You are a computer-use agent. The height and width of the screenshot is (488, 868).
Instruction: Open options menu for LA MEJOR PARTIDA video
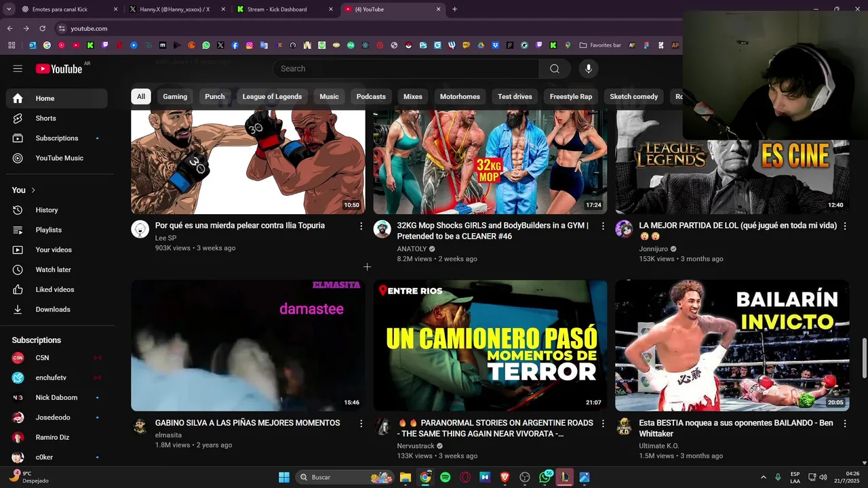pyautogui.click(x=845, y=226)
